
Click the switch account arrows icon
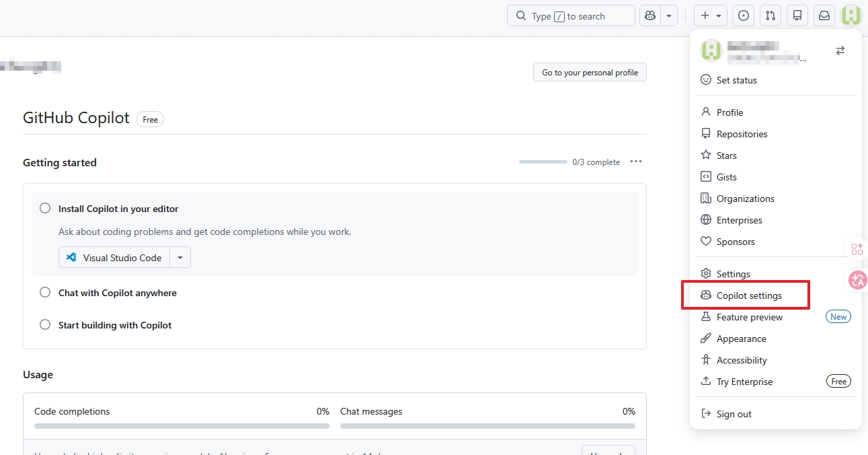pyautogui.click(x=840, y=50)
